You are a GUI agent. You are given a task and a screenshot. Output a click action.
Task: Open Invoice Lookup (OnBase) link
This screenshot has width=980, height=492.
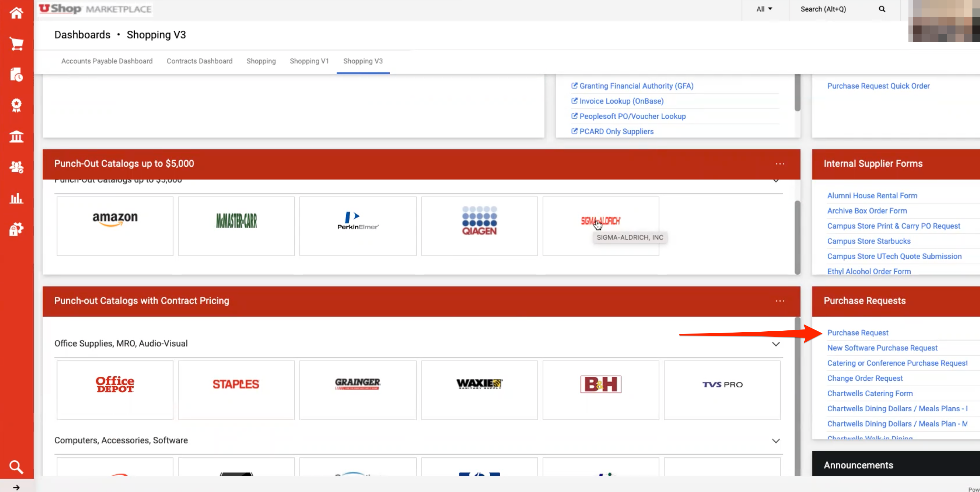point(621,101)
